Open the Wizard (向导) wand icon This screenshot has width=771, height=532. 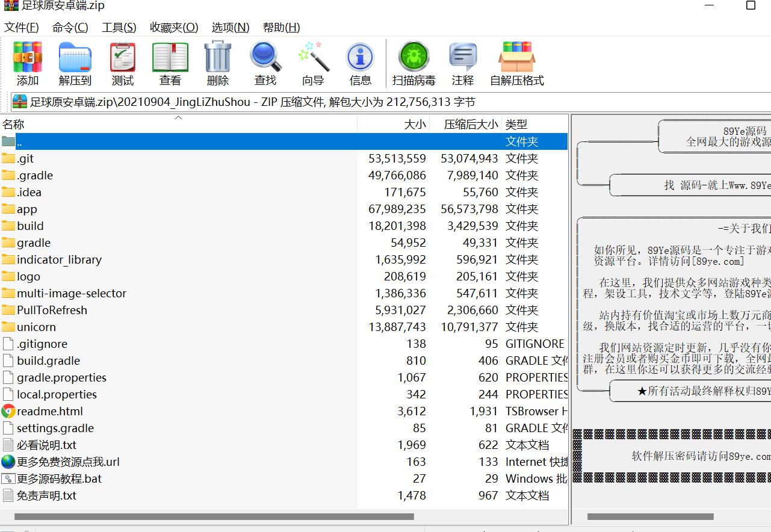click(x=313, y=57)
